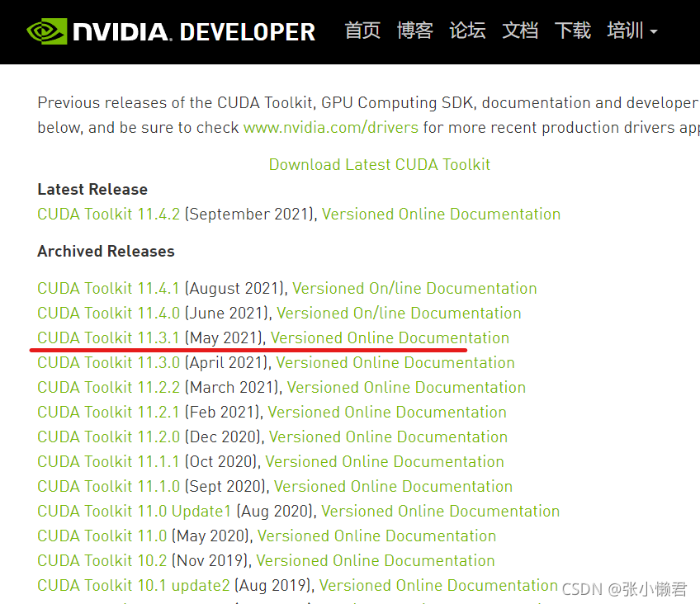
Task: Open CUDA Toolkit 11.2.2 link
Action: tap(108, 387)
